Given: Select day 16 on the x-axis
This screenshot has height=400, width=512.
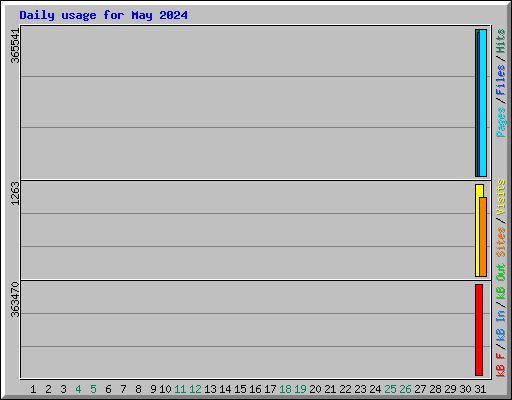Looking at the screenshot, I should [255, 389].
